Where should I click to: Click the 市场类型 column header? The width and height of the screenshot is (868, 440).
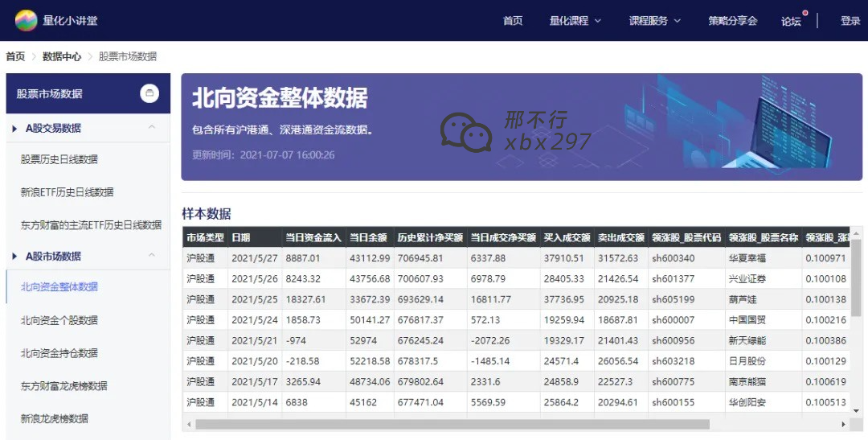click(x=206, y=237)
